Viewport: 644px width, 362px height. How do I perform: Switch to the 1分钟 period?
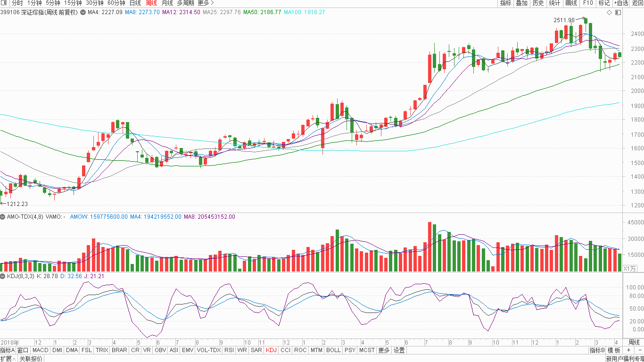click(34, 3)
